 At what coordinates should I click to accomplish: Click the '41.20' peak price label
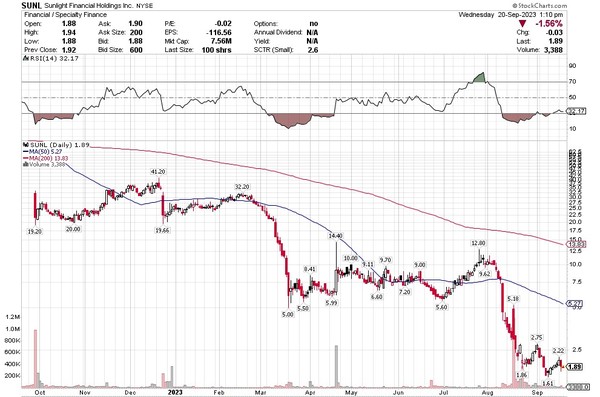point(157,172)
